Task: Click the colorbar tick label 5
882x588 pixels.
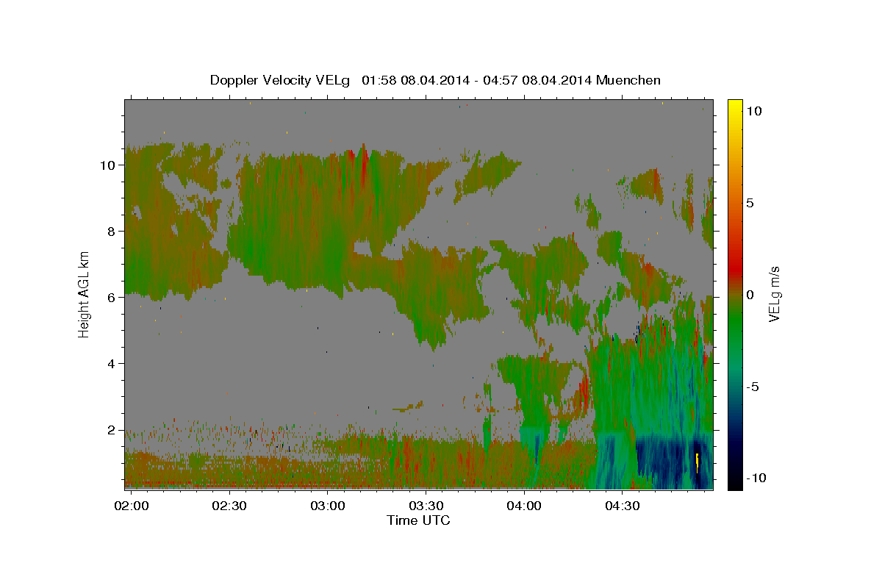Action: 750,203
